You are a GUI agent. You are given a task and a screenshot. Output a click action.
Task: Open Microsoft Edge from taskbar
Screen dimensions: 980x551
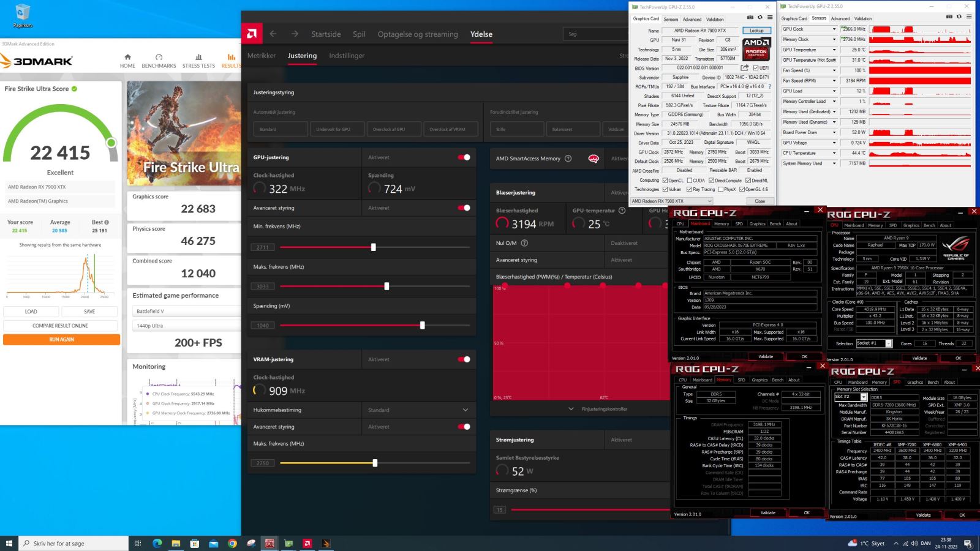pyautogui.click(x=157, y=543)
